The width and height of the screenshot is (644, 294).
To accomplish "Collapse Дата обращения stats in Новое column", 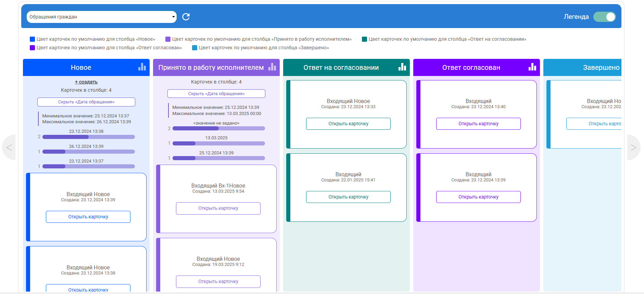I will [x=86, y=102].
